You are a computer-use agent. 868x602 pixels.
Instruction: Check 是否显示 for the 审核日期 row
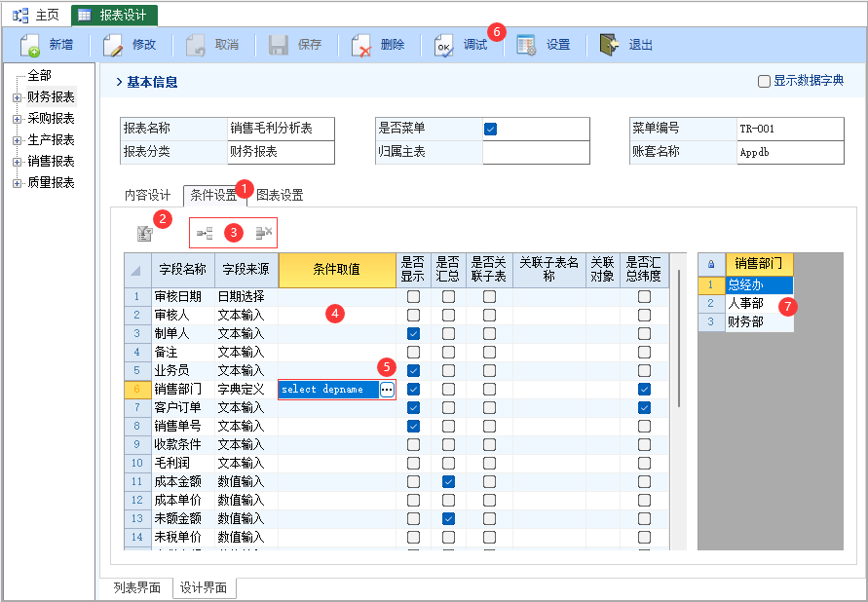pos(413,296)
